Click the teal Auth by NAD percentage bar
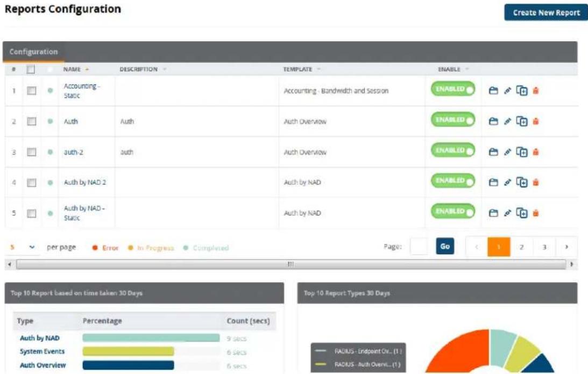The height and width of the screenshot is (374, 588). 151,338
